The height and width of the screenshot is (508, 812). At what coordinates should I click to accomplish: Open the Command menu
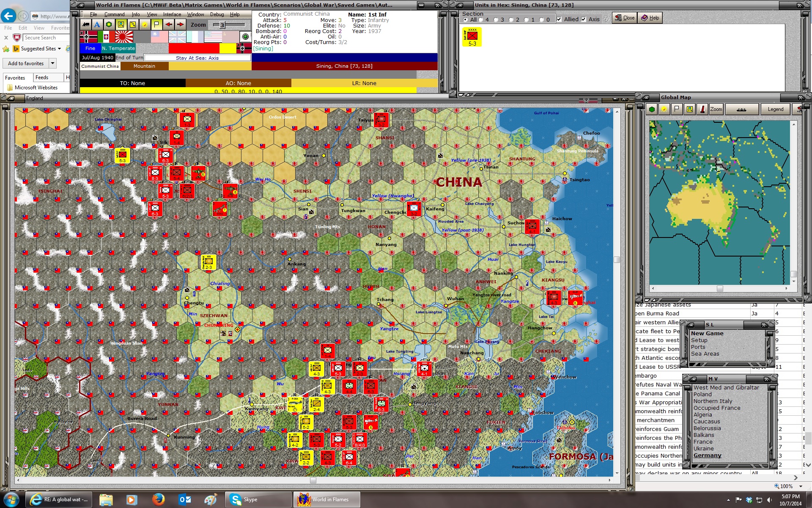pos(114,14)
